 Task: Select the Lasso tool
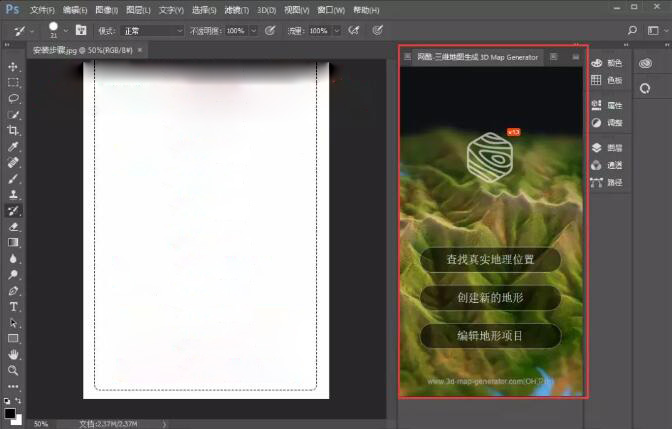click(13, 99)
